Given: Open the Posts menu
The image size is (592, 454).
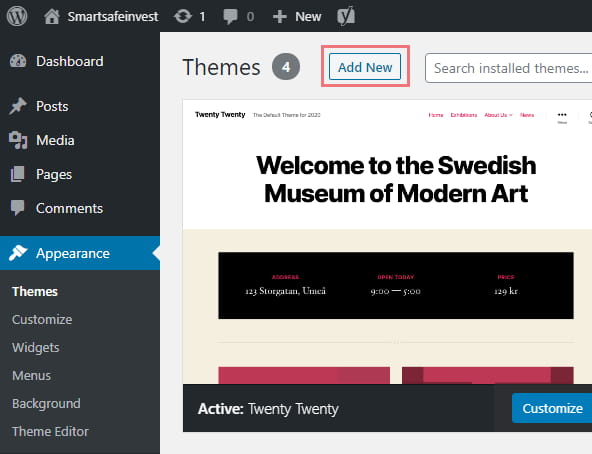Looking at the screenshot, I should [x=52, y=106].
